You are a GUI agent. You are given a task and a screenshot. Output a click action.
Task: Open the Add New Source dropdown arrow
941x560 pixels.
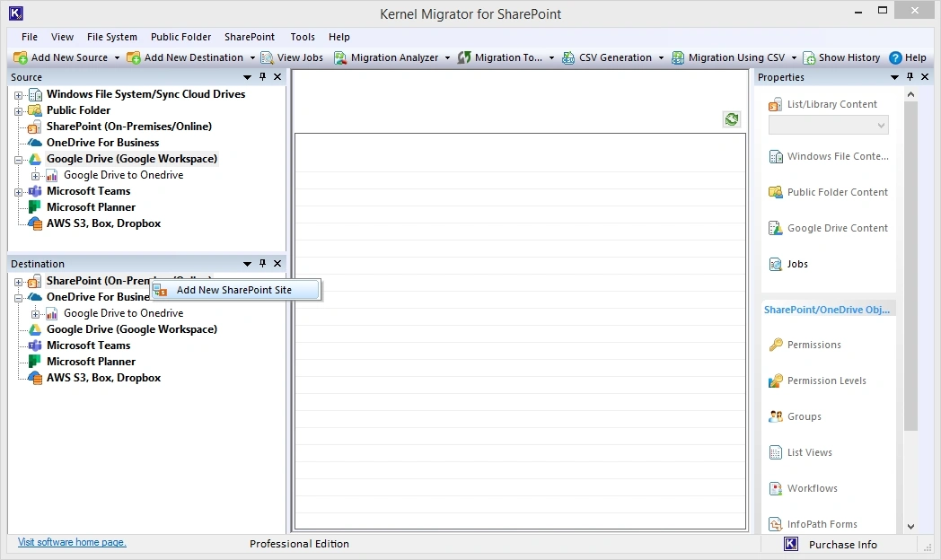[117, 58]
